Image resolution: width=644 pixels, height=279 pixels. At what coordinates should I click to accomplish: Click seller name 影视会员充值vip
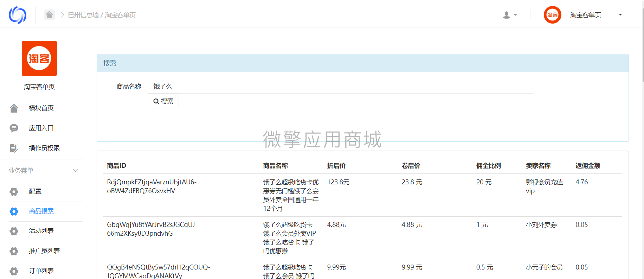click(x=545, y=186)
